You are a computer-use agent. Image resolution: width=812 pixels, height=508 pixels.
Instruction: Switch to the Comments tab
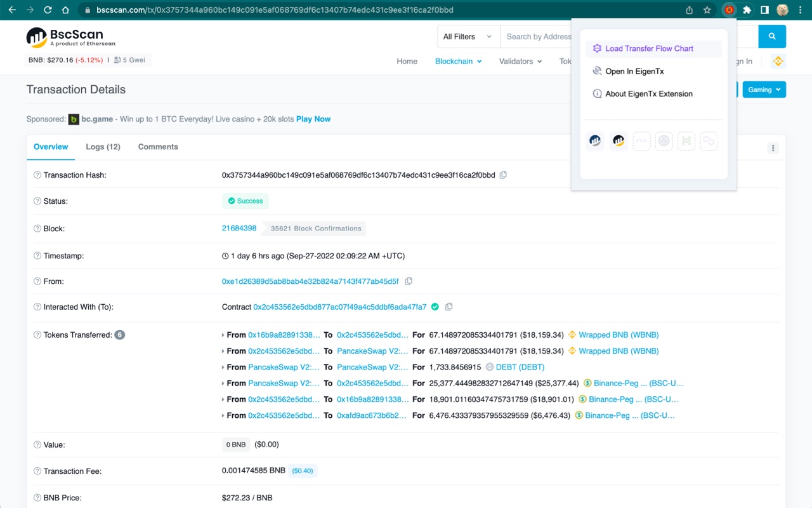158,147
